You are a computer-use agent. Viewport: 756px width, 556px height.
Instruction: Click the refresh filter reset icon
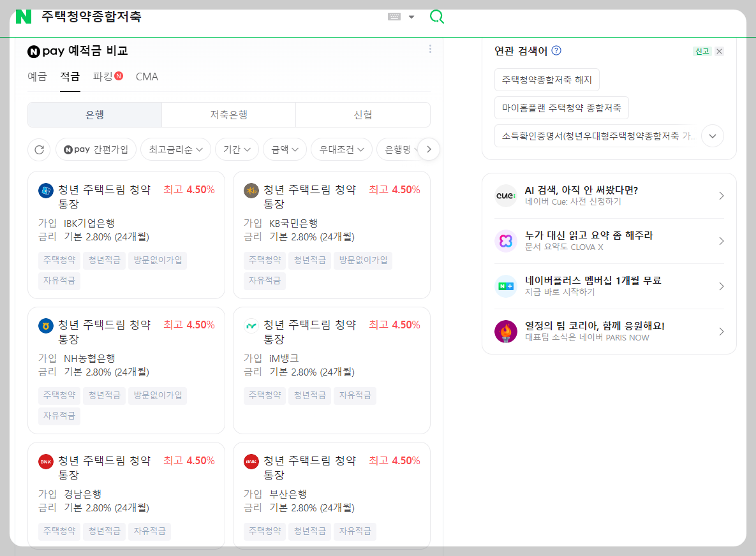click(40, 149)
